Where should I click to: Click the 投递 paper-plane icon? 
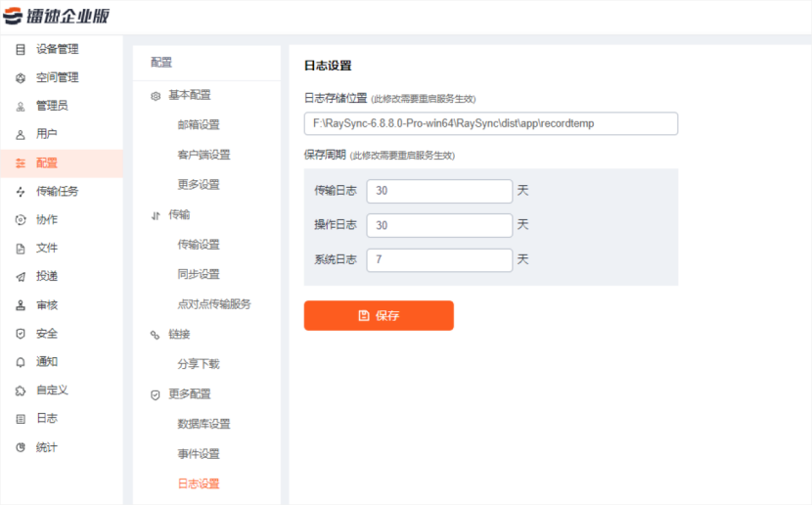(21, 277)
